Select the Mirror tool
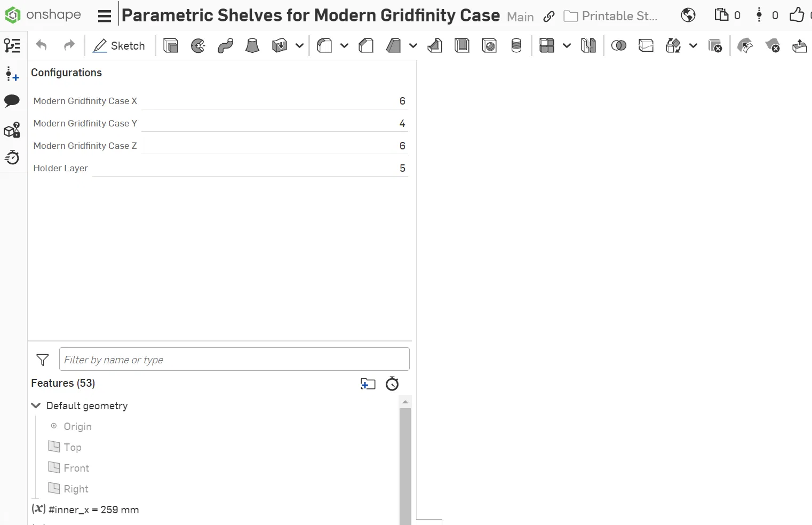The width and height of the screenshot is (812, 525). 588,46
